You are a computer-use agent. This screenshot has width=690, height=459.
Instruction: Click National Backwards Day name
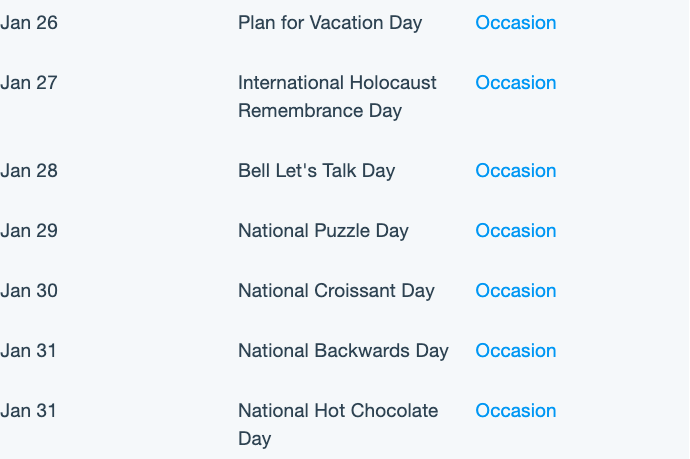(x=343, y=351)
